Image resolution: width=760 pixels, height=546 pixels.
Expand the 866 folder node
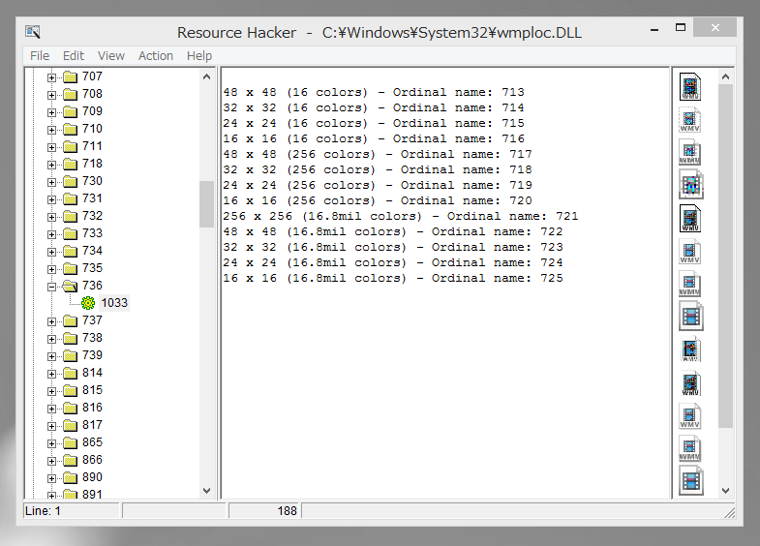tap(51, 461)
